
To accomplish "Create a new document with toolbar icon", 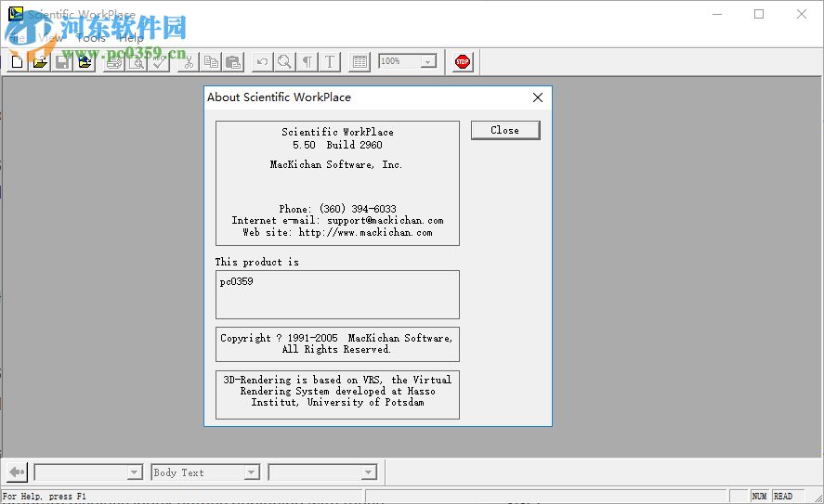I will point(17,62).
